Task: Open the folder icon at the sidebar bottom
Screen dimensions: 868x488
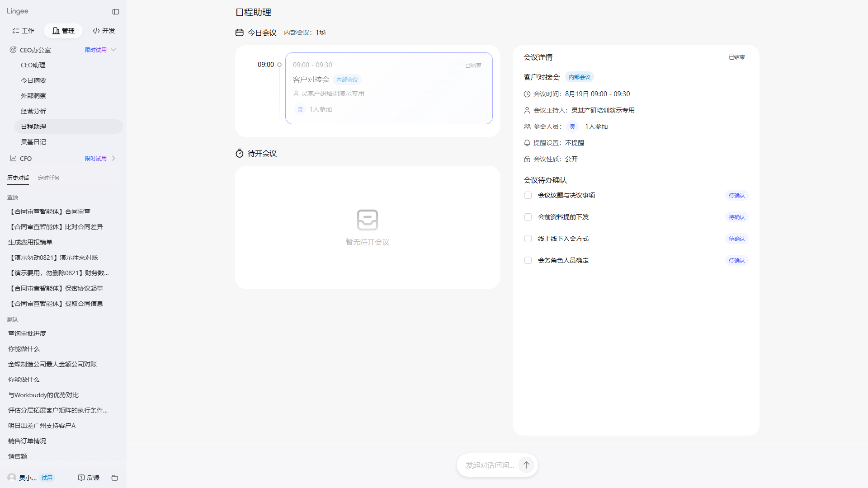Action: pyautogui.click(x=115, y=478)
